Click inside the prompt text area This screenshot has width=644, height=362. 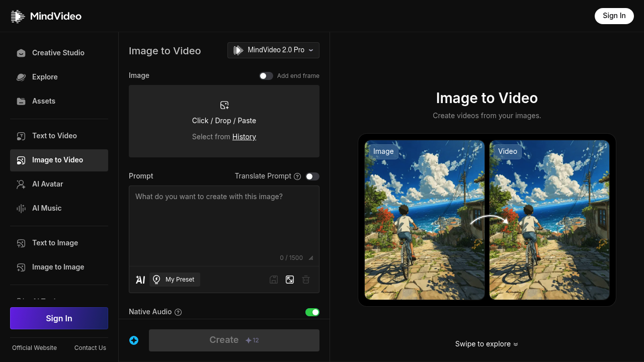(224, 221)
